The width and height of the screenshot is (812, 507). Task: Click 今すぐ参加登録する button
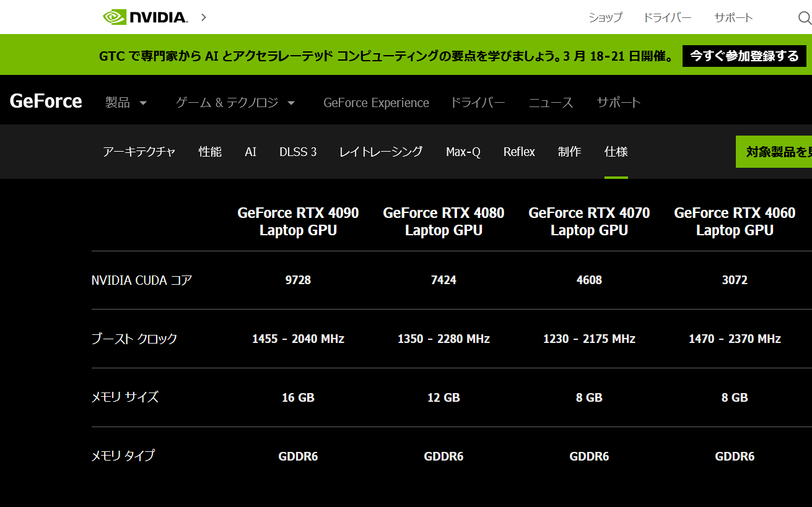tap(744, 56)
